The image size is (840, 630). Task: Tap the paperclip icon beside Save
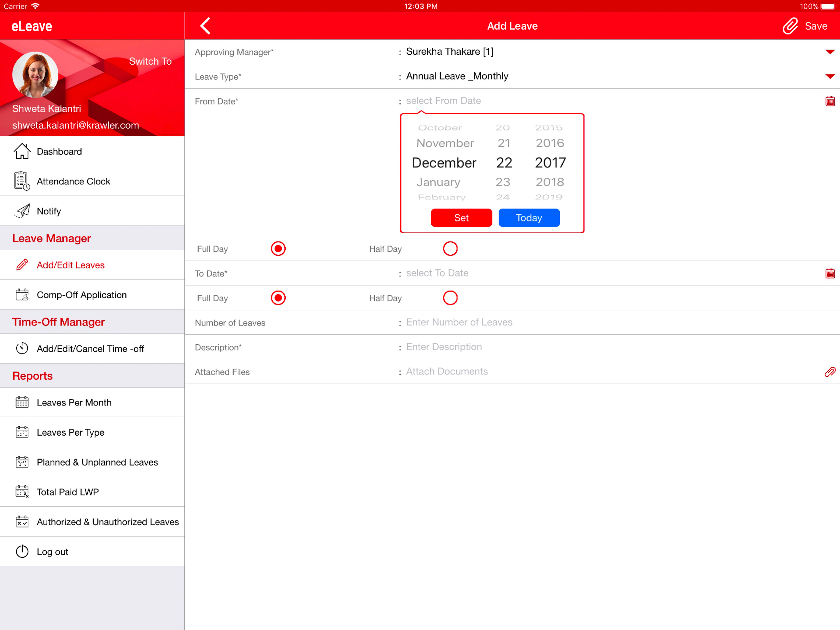790,26
